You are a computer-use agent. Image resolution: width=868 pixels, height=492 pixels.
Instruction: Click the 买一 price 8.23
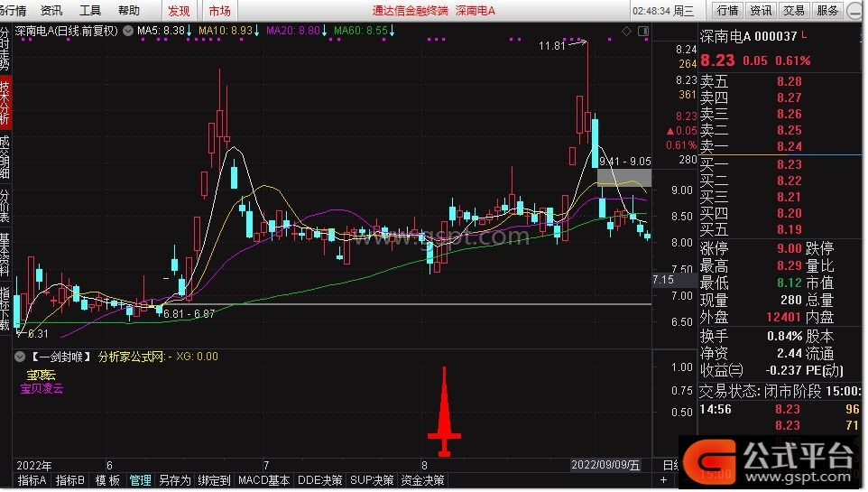coord(789,164)
